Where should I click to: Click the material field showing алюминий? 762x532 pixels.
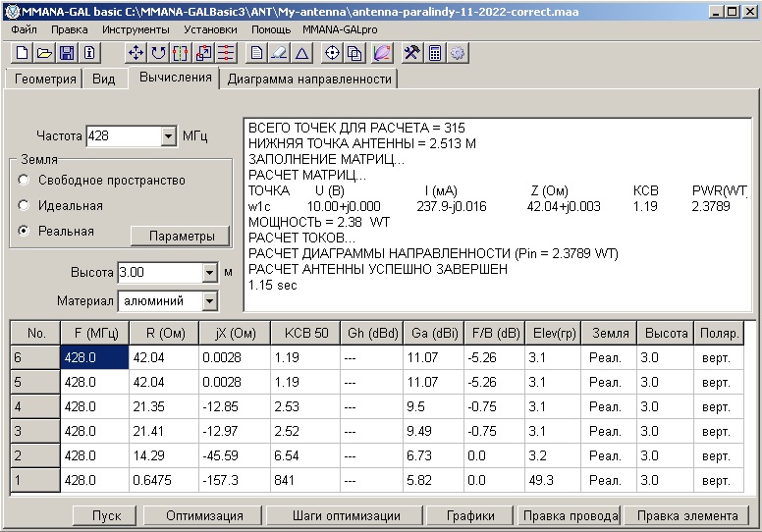[160, 301]
